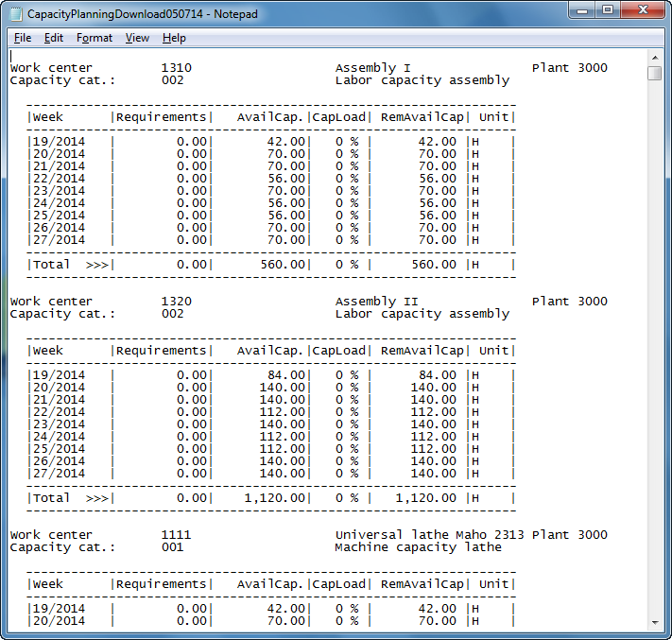
Task: Click work center number 1320
Action: [x=176, y=302]
